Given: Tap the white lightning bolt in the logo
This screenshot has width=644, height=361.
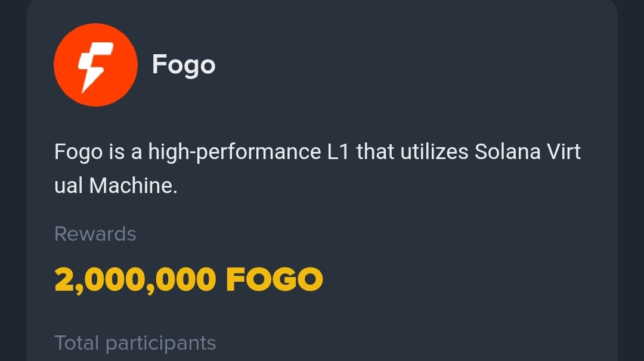Looking at the screenshot, I should click(91, 66).
